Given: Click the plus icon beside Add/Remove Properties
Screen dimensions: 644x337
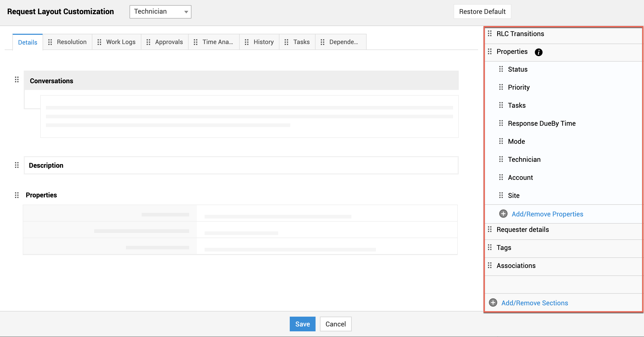Looking at the screenshot, I should pos(503,214).
